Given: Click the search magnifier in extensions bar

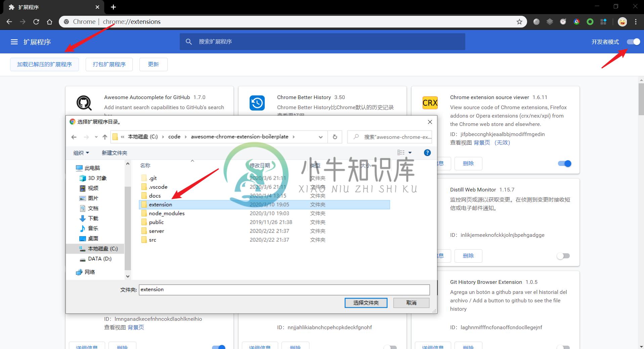Looking at the screenshot, I should [189, 42].
